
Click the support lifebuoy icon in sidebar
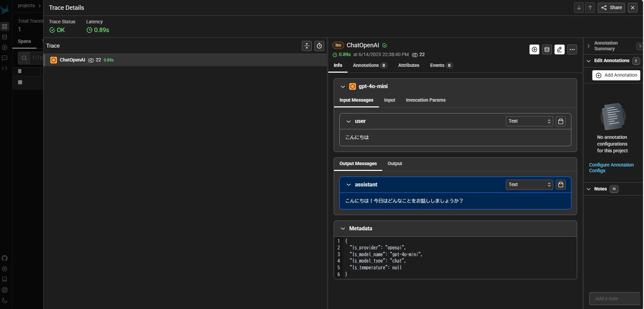(5, 290)
